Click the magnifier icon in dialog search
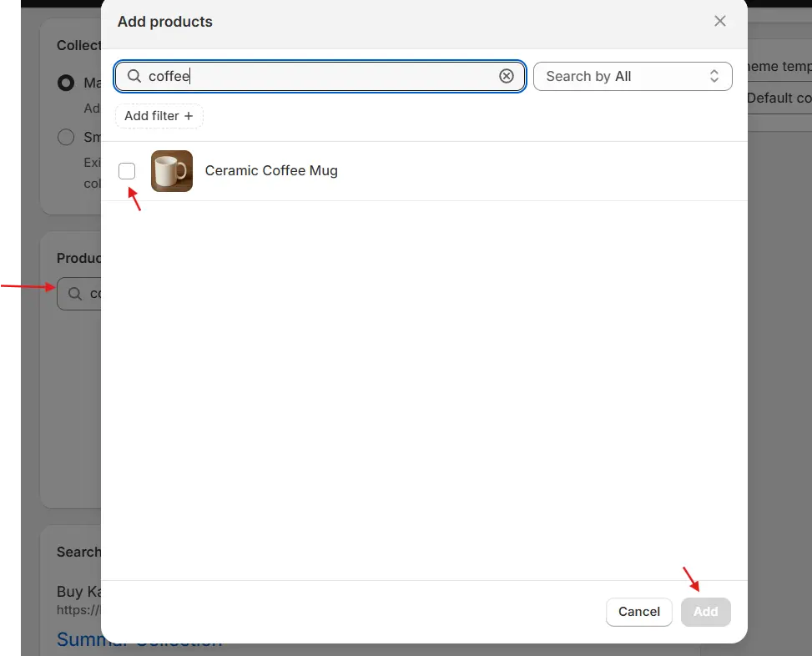Screen dimensions: 812x656 point(134,76)
